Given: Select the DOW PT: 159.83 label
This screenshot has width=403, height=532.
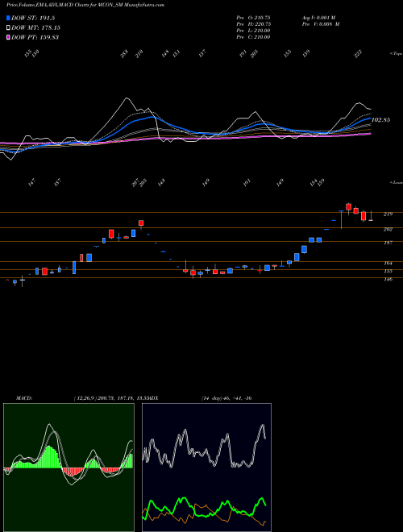Looking at the screenshot, I should [35, 37].
